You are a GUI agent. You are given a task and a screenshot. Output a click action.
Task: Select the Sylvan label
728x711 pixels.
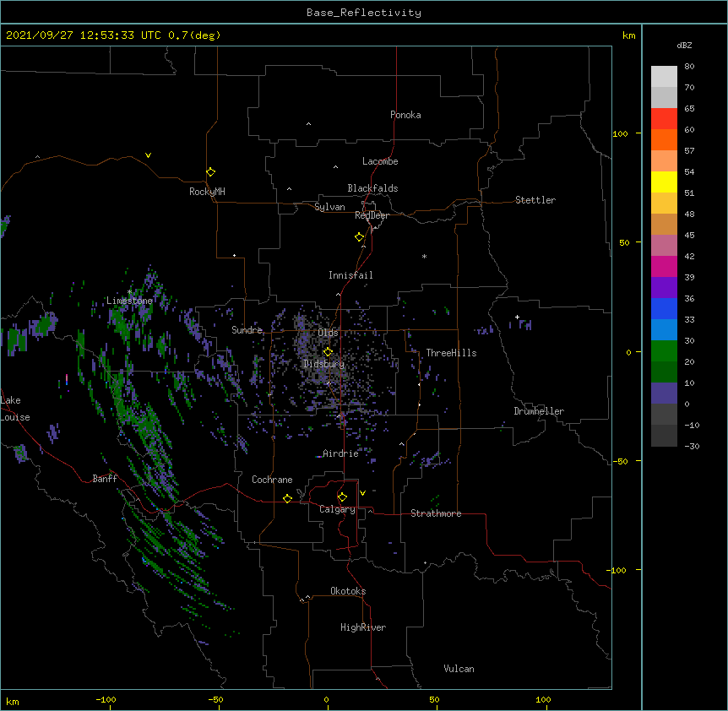(x=329, y=208)
